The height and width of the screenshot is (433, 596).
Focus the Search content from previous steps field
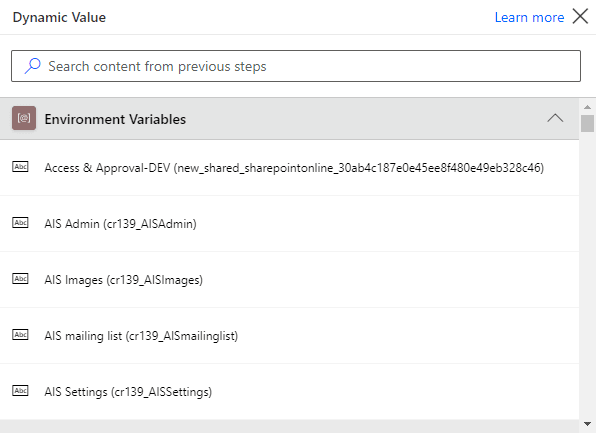click(x=296, y=66)
